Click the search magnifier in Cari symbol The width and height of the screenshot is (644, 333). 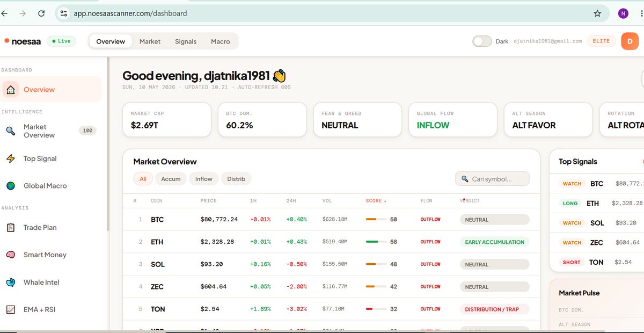point(465,179)
